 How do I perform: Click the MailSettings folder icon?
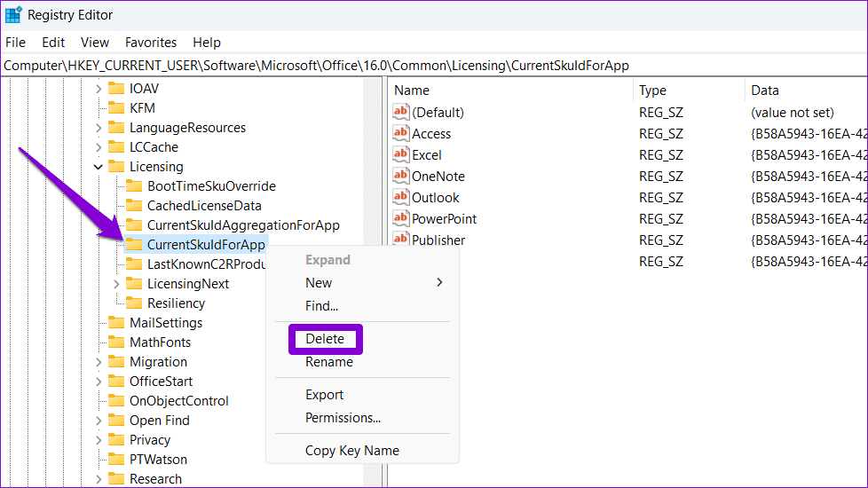(116, 323)
